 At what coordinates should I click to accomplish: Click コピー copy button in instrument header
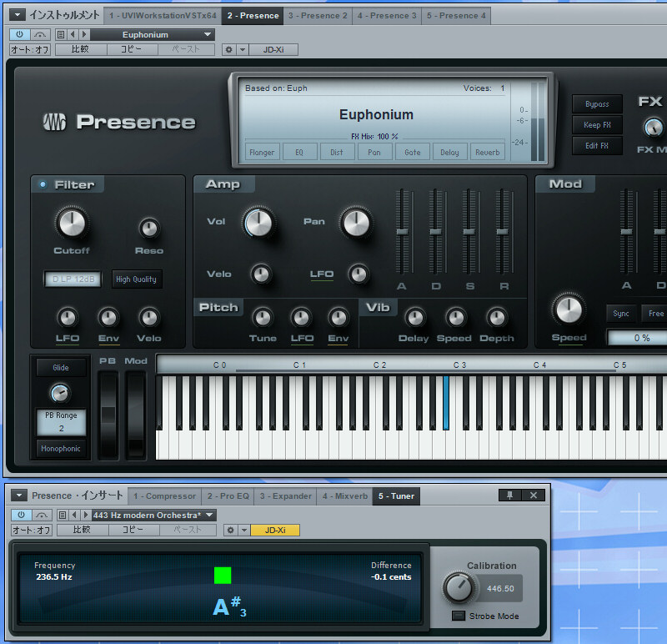[132, 50]
